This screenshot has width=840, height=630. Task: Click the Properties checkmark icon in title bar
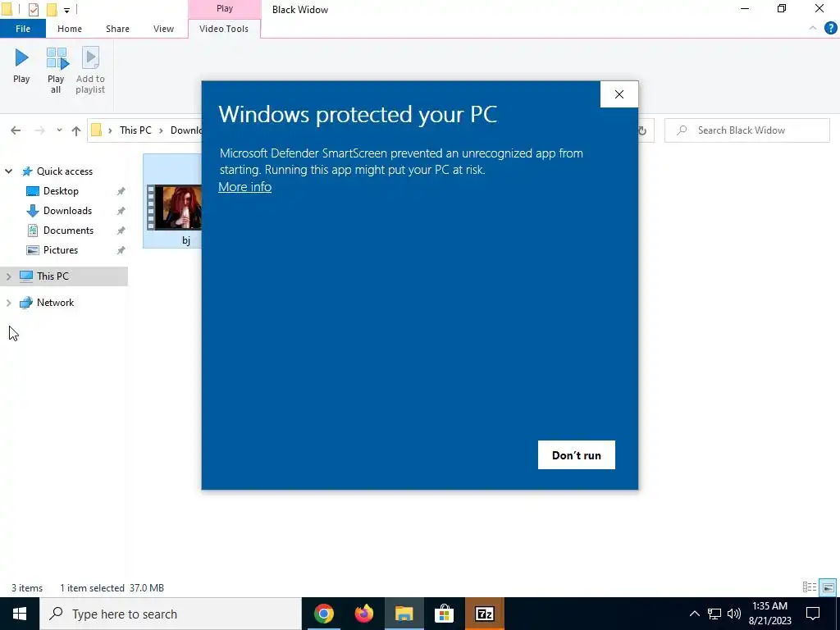33,9
